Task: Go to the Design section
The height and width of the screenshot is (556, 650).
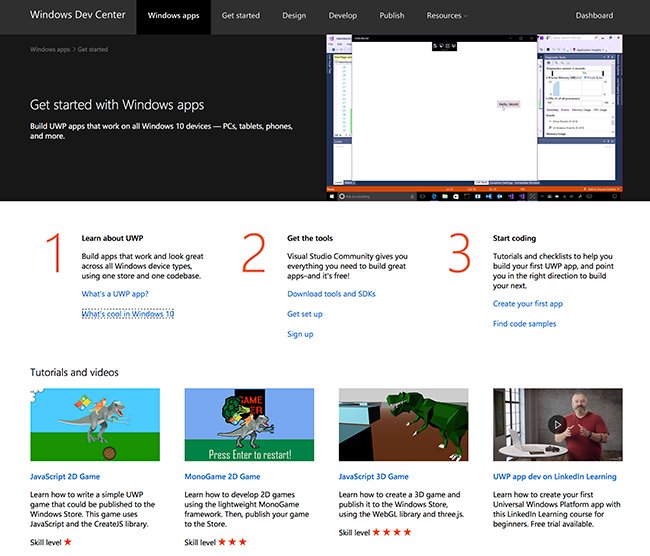Action: pos(294,16)
